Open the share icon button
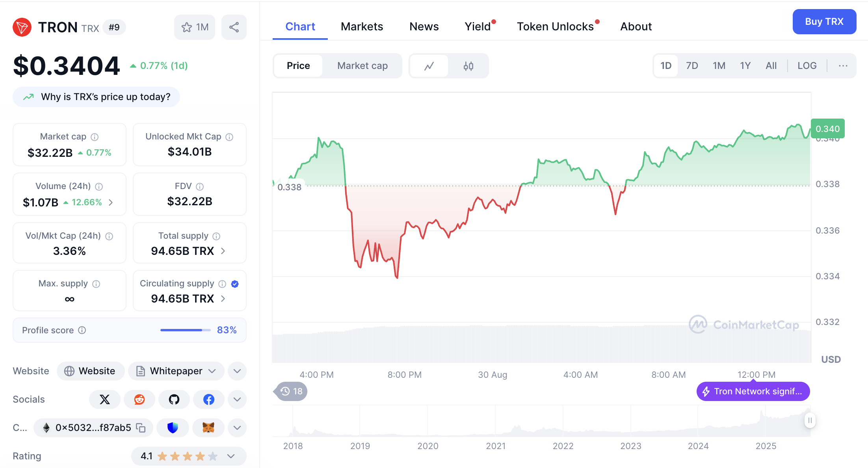This screenshot has height=468, width=868. (234, 27)
